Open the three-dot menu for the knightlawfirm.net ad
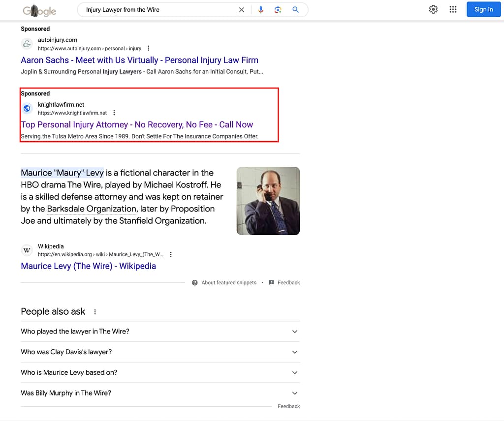This screenshot has width=504, height=421. (114, 113)
